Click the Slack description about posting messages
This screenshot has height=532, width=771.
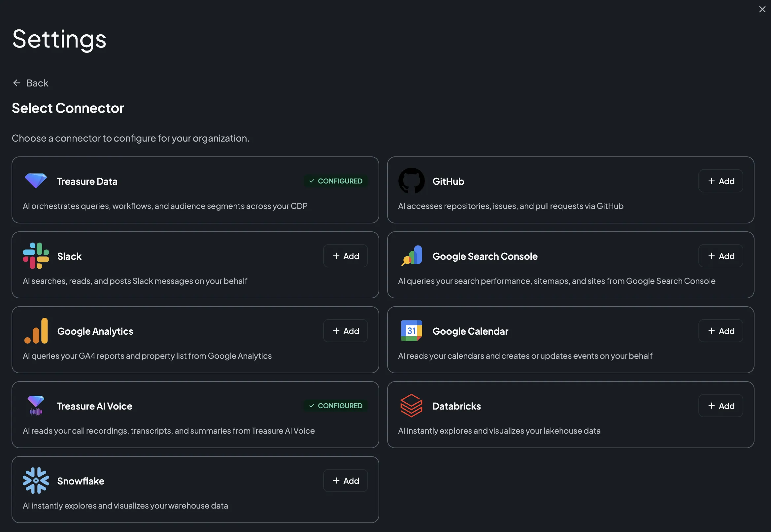[x=135, y=281]
